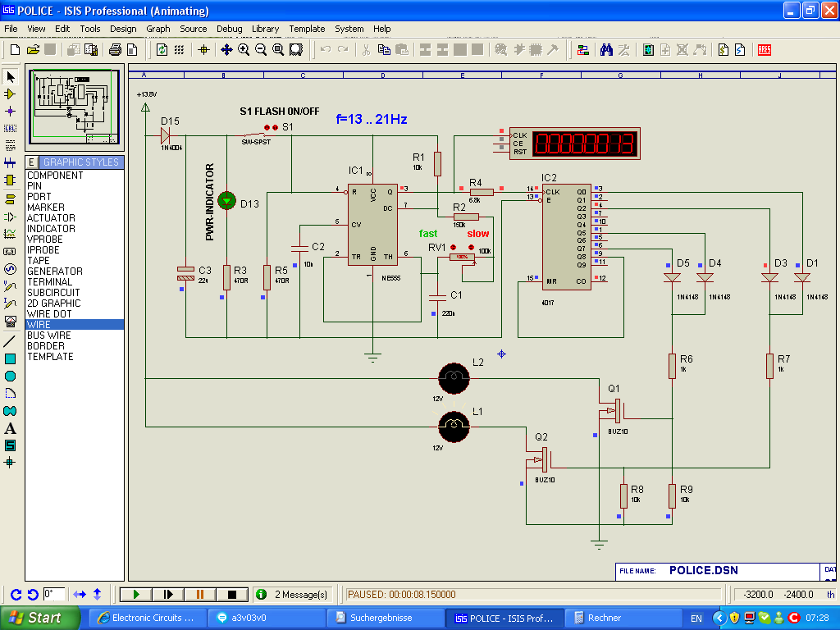
Task: Toggle the grid display icon
Action: click(179, 50)
